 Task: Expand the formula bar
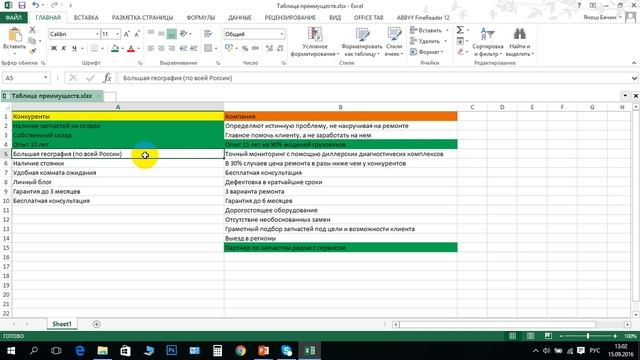tap(634, 78)
